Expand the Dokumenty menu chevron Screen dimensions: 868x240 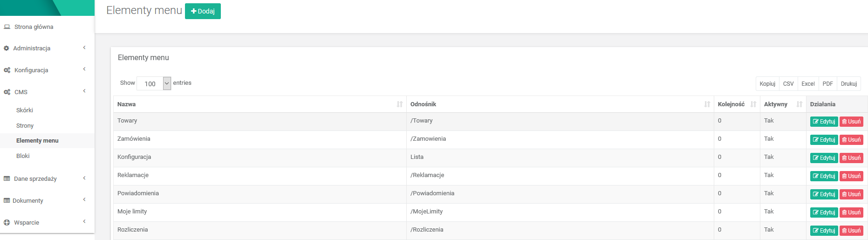pos(84,200)
